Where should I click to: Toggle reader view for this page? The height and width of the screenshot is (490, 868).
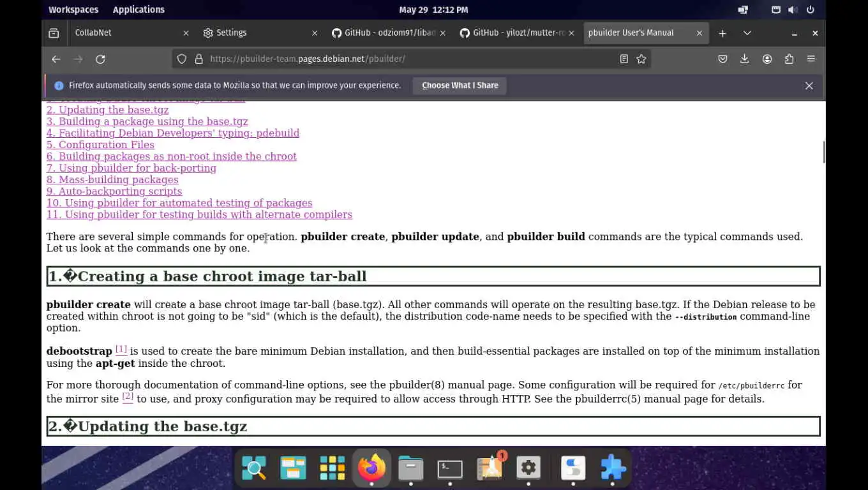point(624,59)
